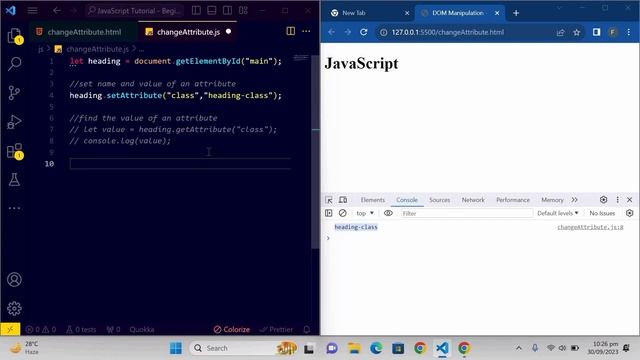Screen dimensions: 640x360
Task: Open the Manage gear menu in VS Code
Action: click(14, 308)
